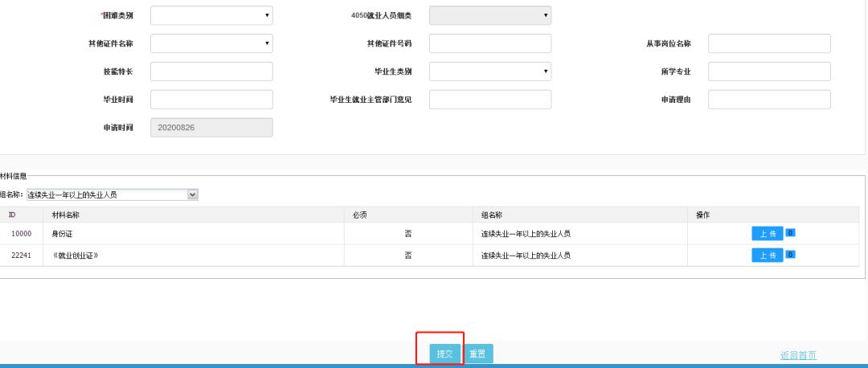Click the file count badge beside 《就业创业证》 upload
The width and height of the screenshot is (868, 368).
(x=790, y=255)
